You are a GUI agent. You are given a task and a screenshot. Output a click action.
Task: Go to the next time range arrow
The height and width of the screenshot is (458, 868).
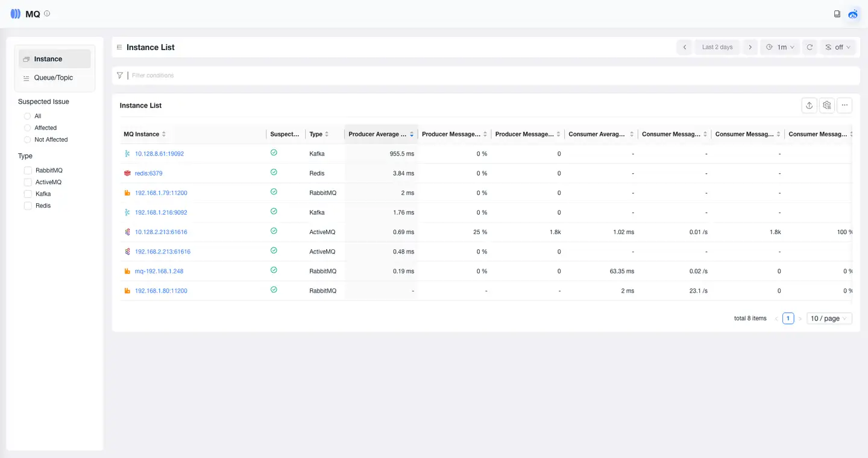click(x=750, y=47)
